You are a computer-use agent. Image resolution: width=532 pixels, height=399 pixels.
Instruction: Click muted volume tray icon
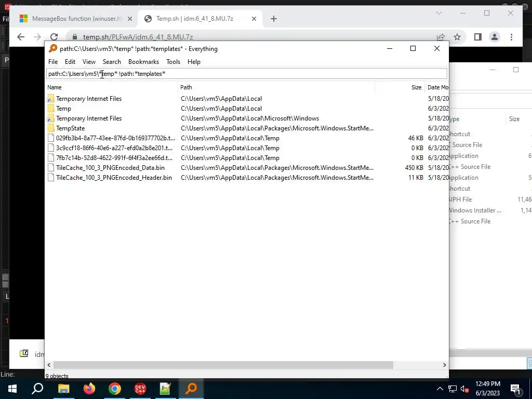465,389
